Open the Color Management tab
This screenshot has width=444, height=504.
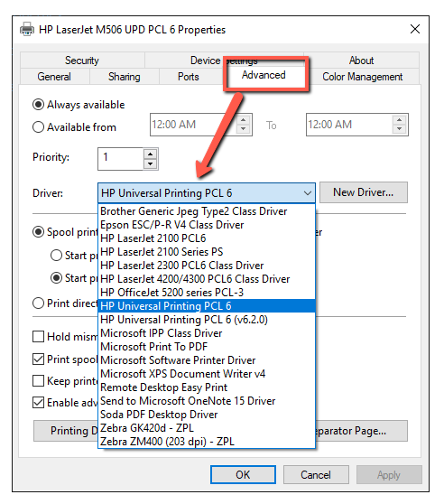click(x=362, y=77)
